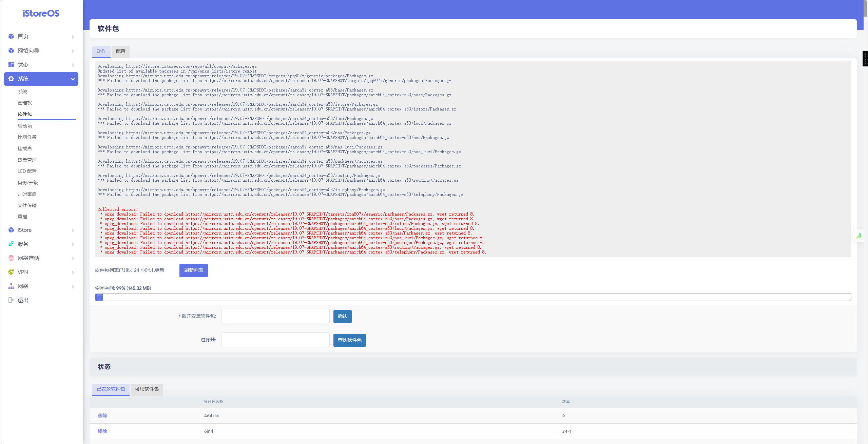Click the iStoreOS logo

click(41, 13)
